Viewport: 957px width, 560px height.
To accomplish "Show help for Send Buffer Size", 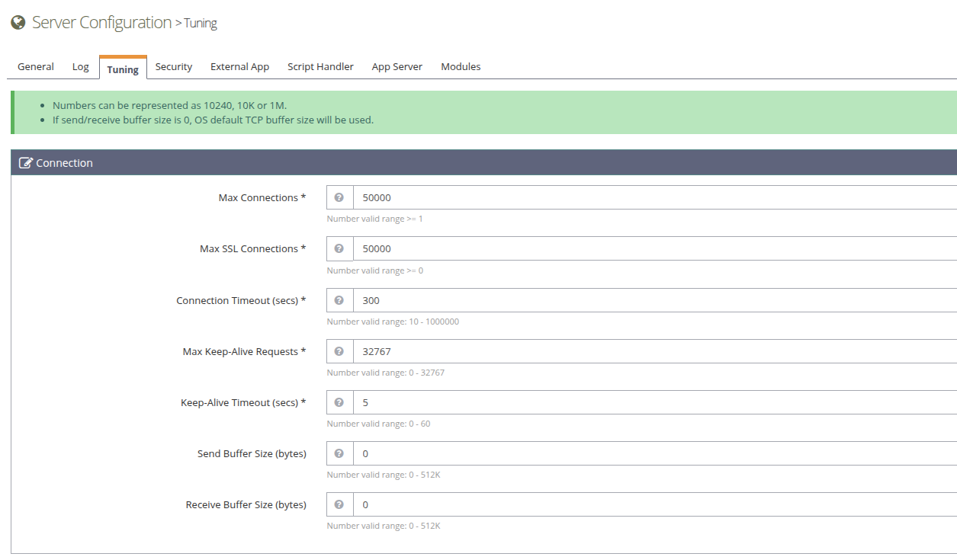I will coord(339,453).
